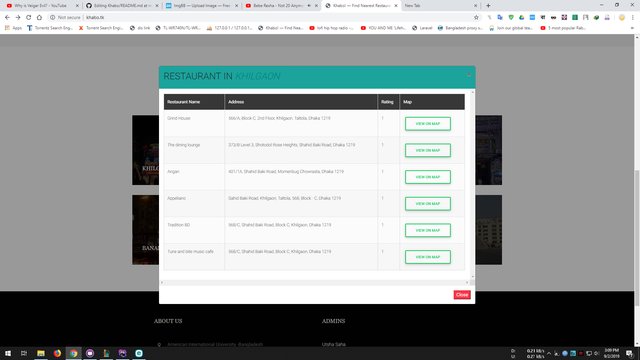Open a new browser tab
The width and height of the screenshot is (640, 360).
click(x=488, y=6)
